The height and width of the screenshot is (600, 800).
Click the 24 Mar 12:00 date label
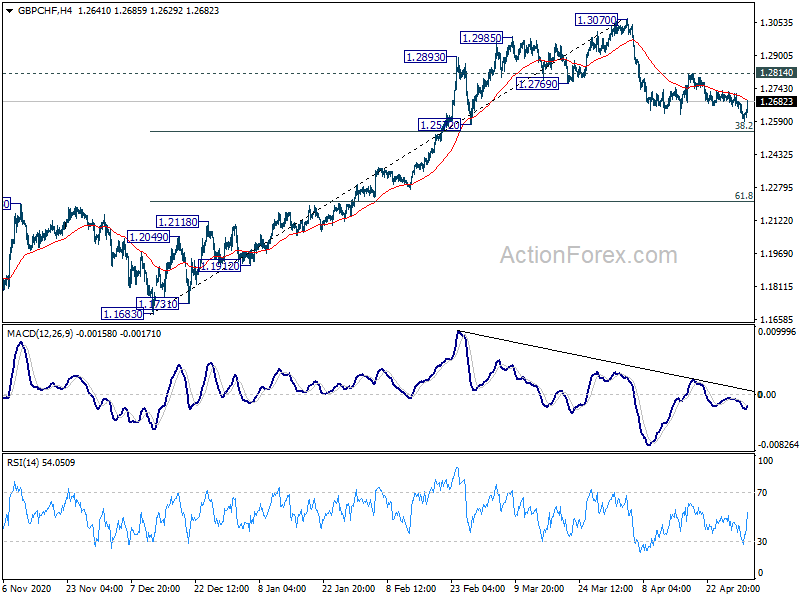605,588
